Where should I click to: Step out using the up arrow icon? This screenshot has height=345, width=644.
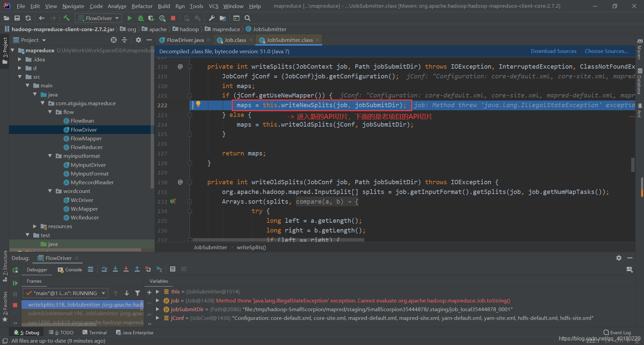click(x=137, y=269)
